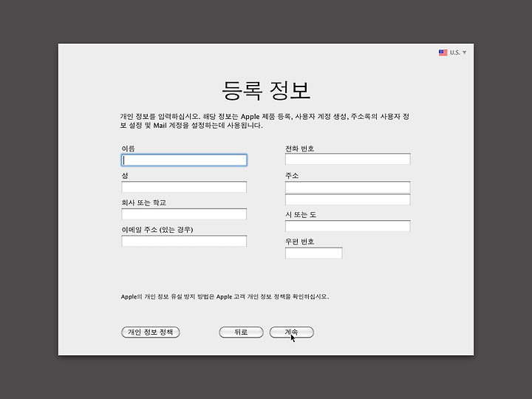Open the 개인 정보 정책 button
Image resolution: width=532 pixels, height=399 pixels.
(x=150, y=332)
